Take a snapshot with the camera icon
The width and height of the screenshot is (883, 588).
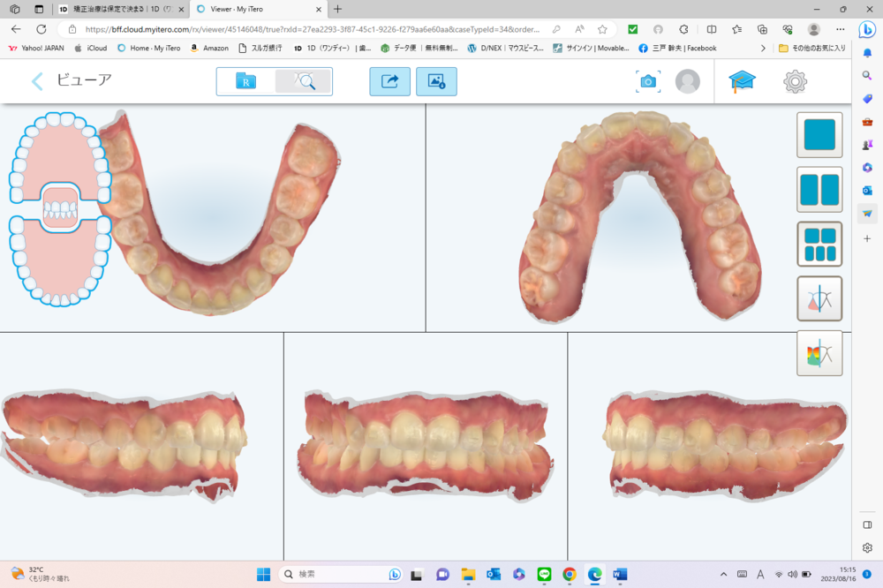pyautogui.click(x=648, y=81)
